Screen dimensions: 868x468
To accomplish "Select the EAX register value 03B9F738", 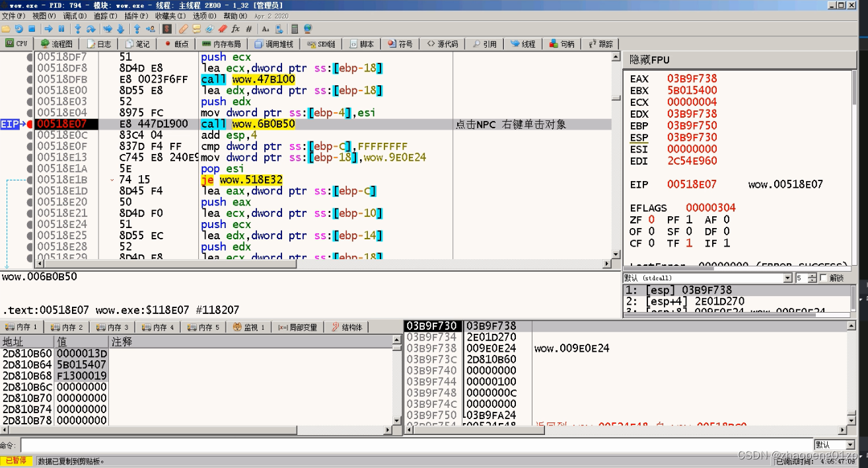I will 692,79.
